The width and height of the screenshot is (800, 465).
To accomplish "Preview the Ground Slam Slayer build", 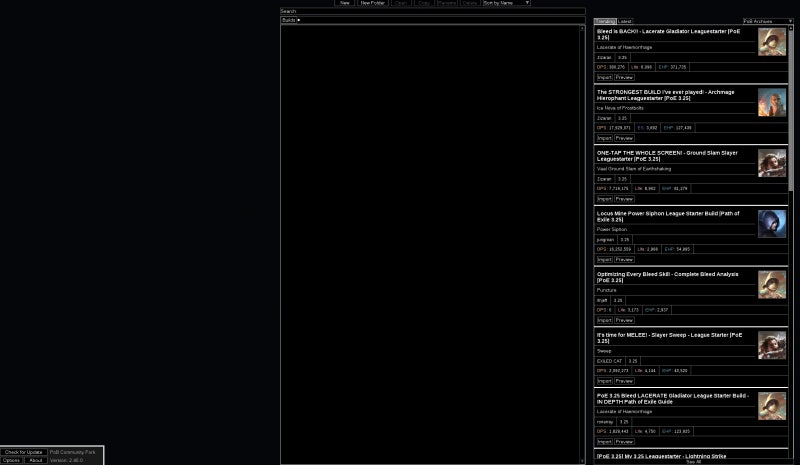I will (x=624, y=199).
